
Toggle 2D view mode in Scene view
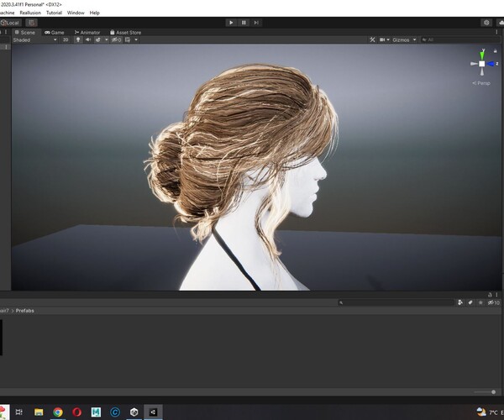click(66, 39)
